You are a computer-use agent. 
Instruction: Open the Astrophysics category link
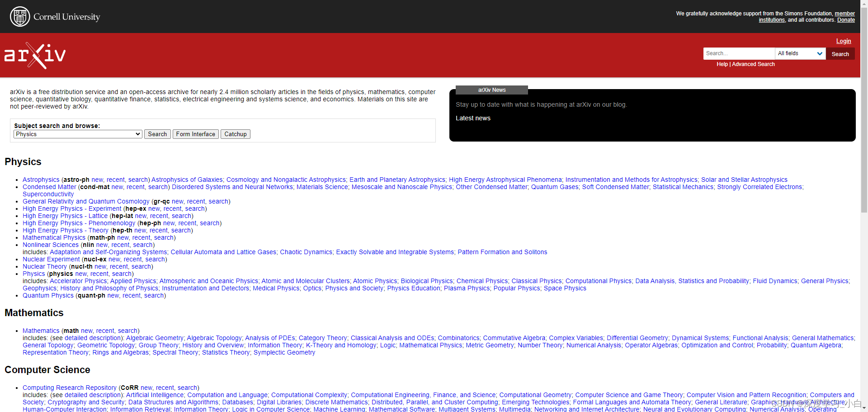pyautogui.click(x=41, y=180)
